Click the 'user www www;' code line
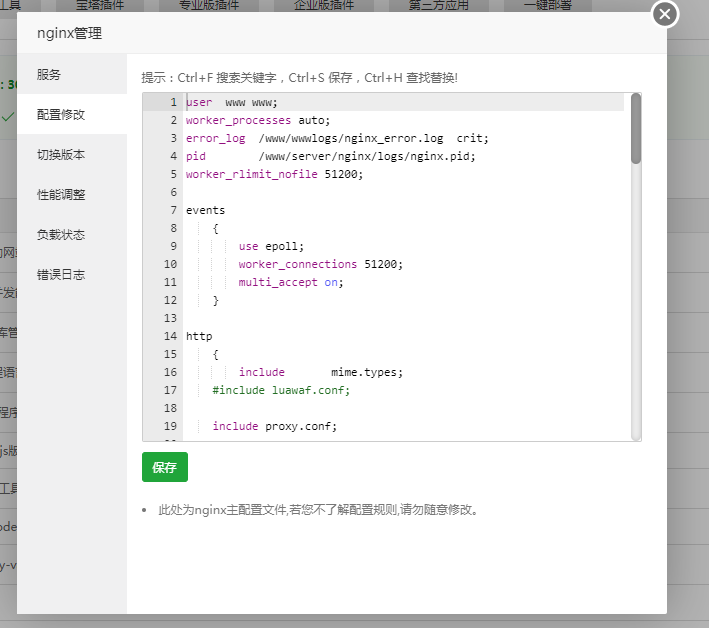709x628 pixels. coord(232,103)
